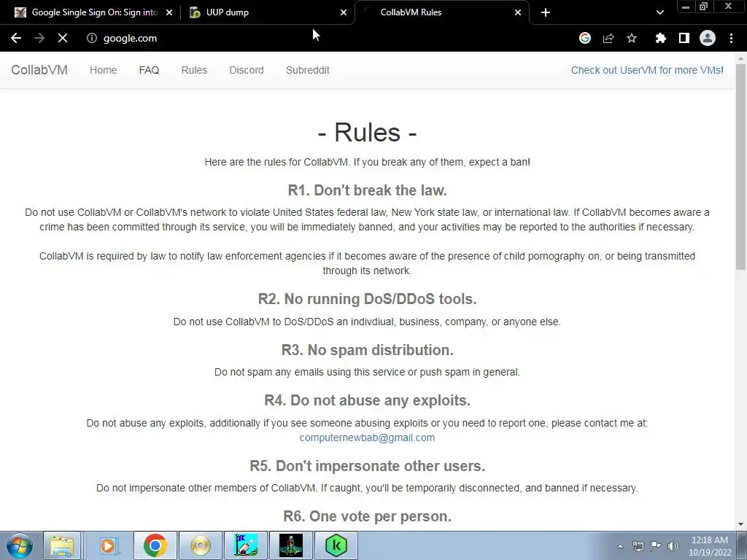Expand the tab search chevron
This screenshot has width=747, height=560.
[x=659, y=12]
